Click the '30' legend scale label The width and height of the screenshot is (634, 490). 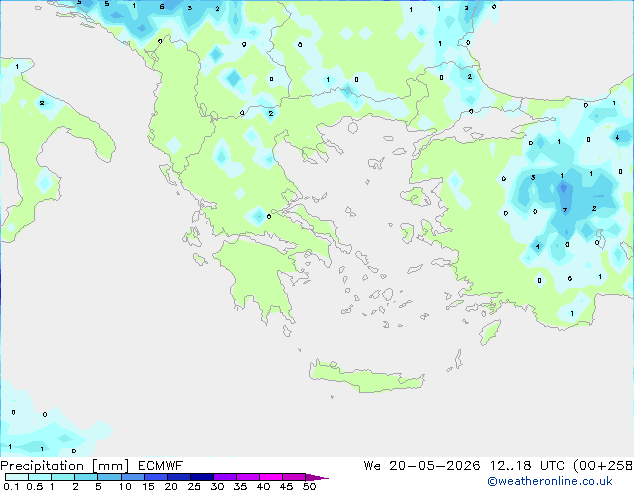click(x=217, y=486)
